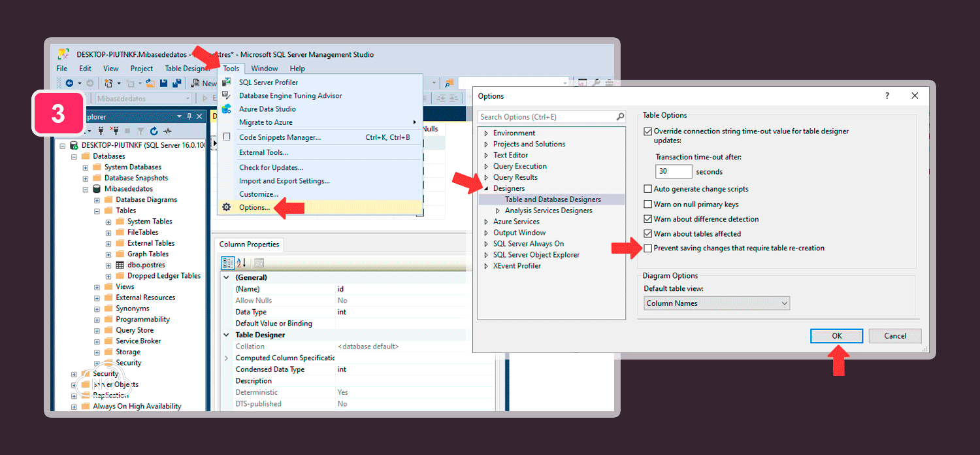Select External Tools... menu item
Screen dimensions: 980x455
click(x=320, y=152)
